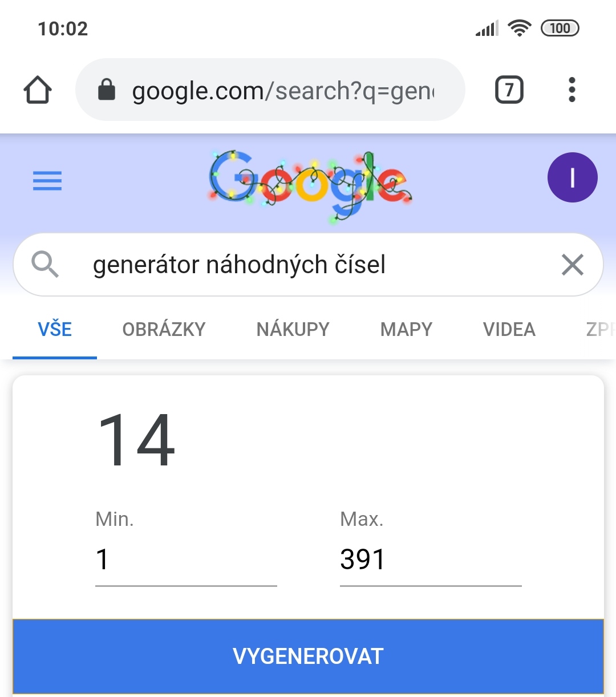Tap the google.com URL address bar
The height and width of the screenshot is (697, 616).
[282, 90]
